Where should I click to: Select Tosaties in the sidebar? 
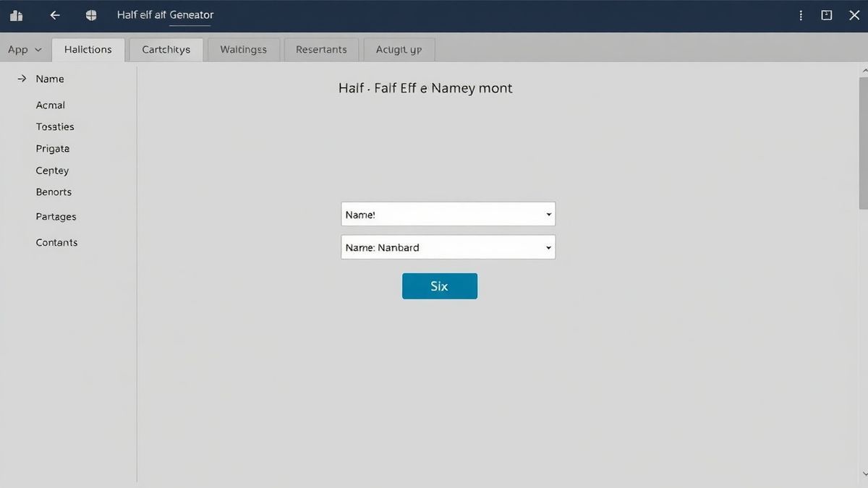[x=55, y=127]
